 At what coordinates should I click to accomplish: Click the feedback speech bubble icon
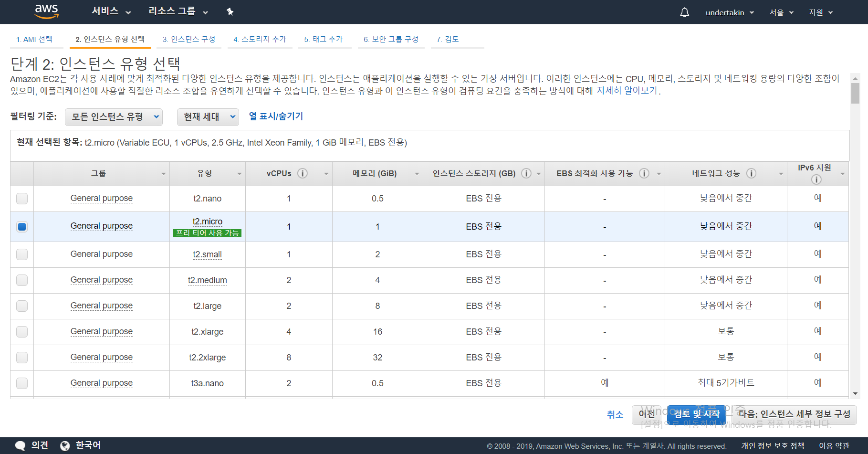pos(21,445)
